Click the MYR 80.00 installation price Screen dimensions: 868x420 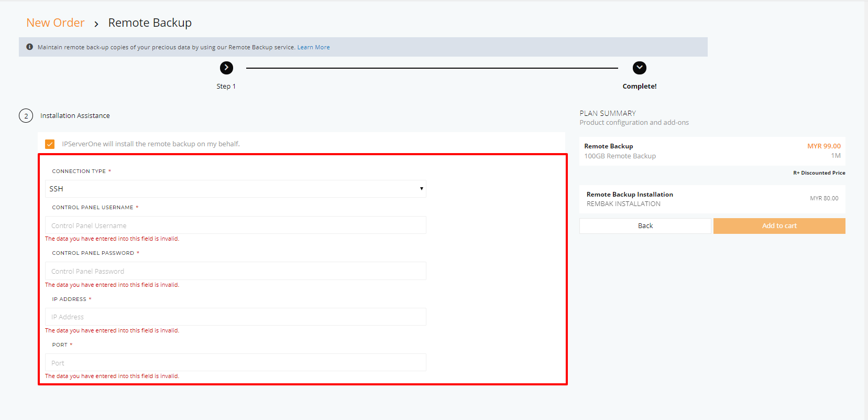click(824, 199)
